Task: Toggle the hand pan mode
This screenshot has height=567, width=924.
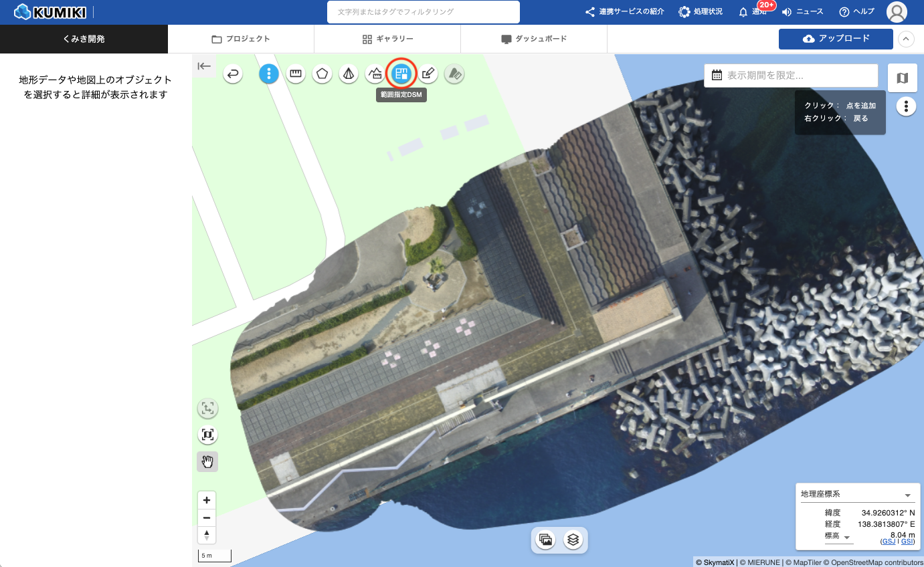Action: tap(207, 461)
